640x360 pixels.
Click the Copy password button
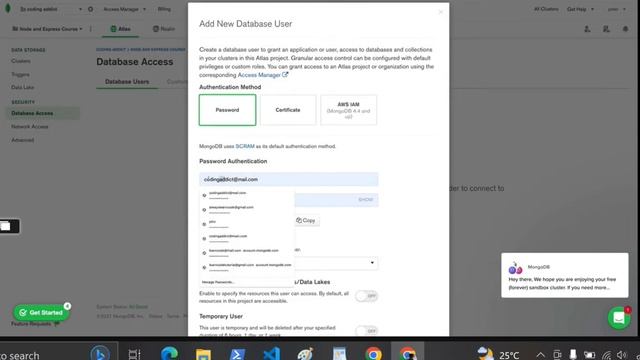tap(306, 220)
